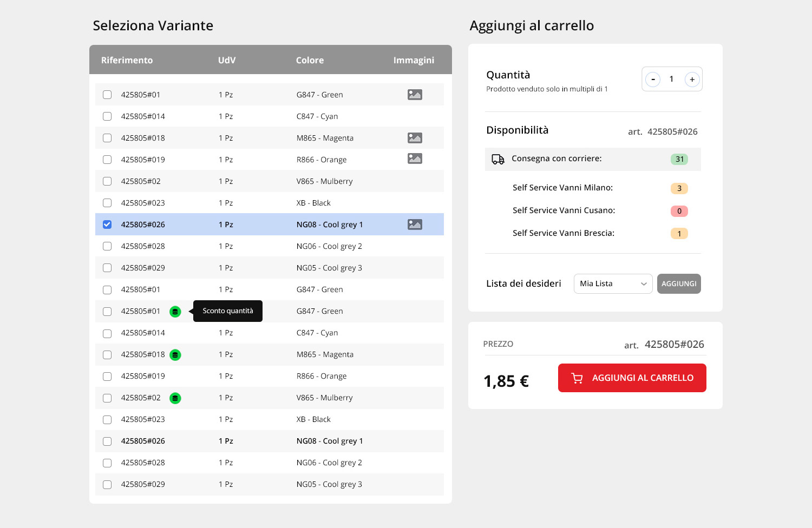
Task: Click the Colore column header
Action: [x=310, y=60]
